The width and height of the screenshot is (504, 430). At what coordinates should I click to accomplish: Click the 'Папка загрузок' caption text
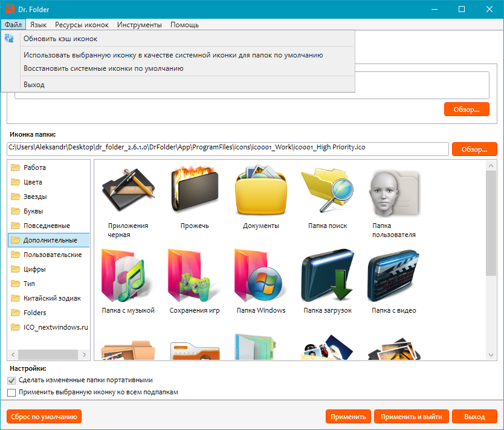click(327, 310)
